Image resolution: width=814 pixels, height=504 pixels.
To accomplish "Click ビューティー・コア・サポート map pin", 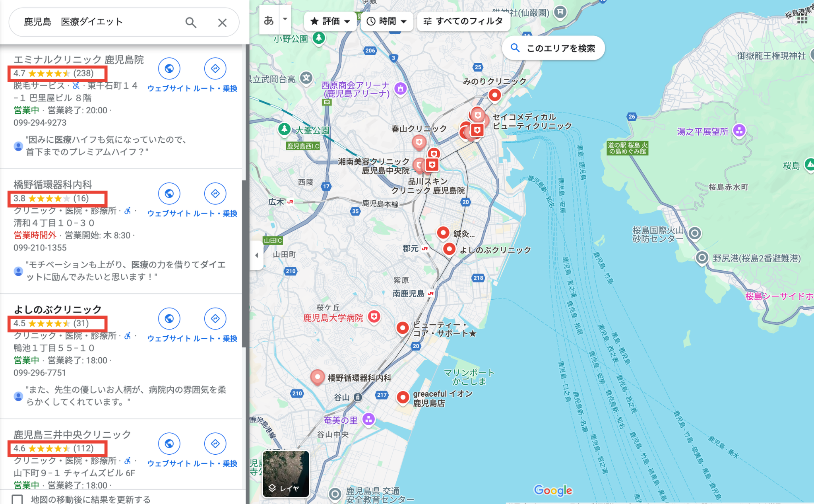I will (x=403, y=328).
